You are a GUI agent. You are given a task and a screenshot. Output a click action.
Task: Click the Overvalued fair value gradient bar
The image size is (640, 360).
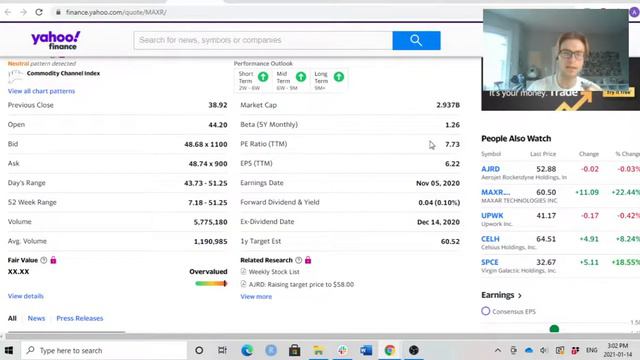[x=211, y=283]
